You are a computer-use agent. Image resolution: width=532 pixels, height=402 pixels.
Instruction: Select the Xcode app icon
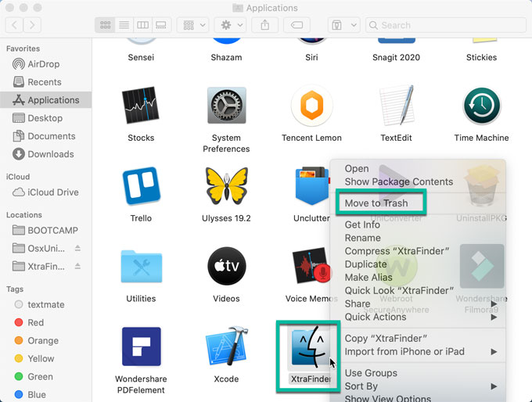click(x=226, y=346)
